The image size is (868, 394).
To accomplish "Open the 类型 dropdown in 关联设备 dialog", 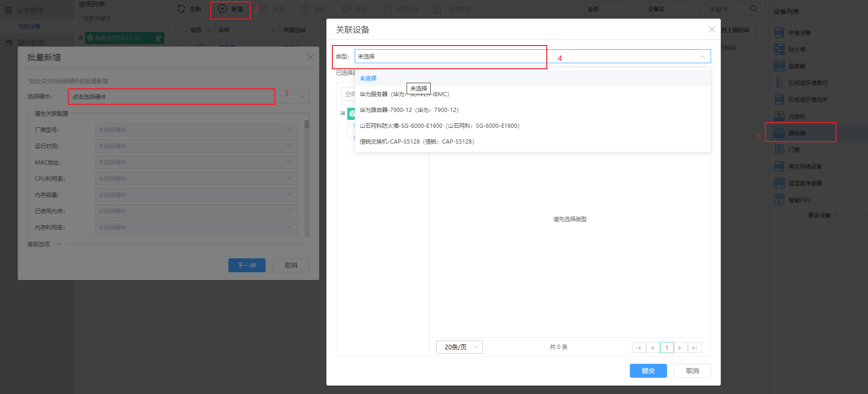I will [x=532, y=56].
